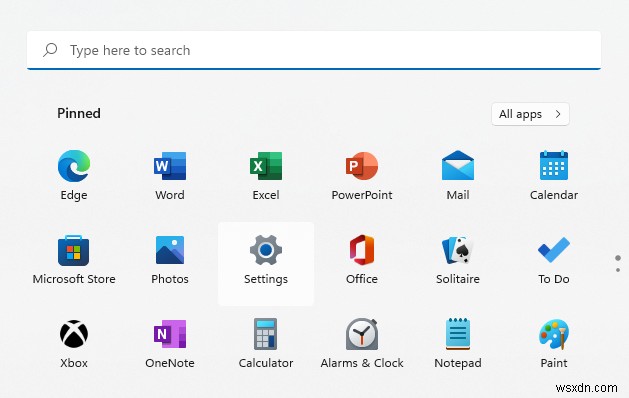Click the All apps button
The height and width of the screenshot is (398, 629).
click(x=530, y=114)
